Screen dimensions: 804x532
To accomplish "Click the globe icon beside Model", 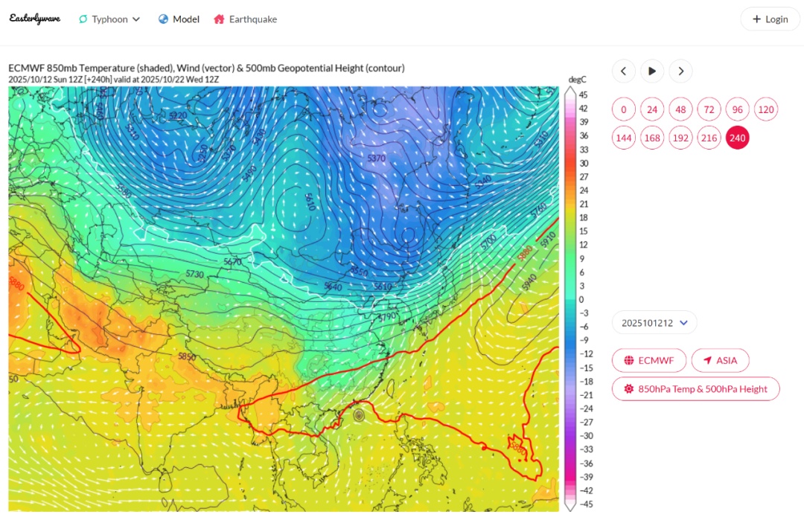I will pos(163,19).
